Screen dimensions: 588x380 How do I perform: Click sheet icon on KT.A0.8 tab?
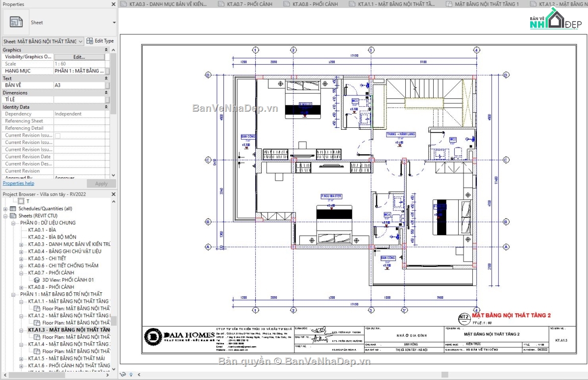[x=287, y=4]
